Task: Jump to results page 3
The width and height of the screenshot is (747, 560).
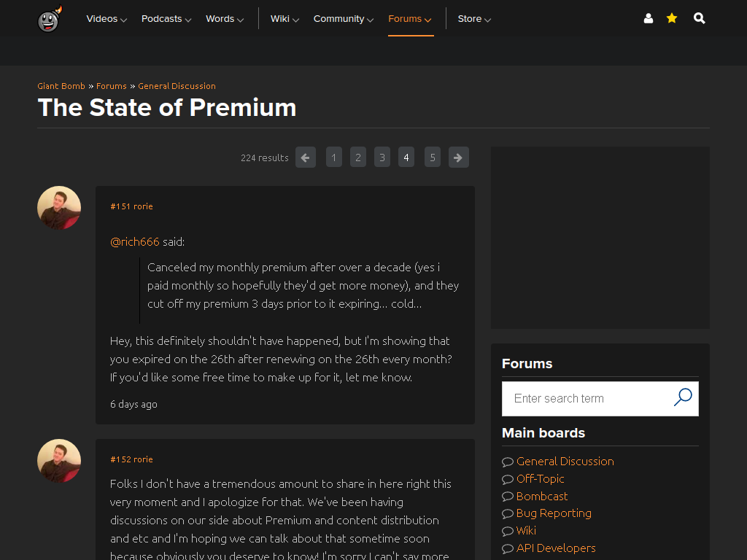Action: click(382, 157)
